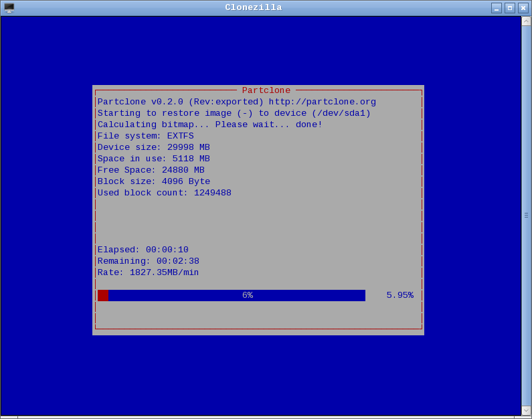Viewport: 532px width, 419px height.
Task: Click the 'Remaining: 00:02:38' line
Action: click(x=149, y=261)
